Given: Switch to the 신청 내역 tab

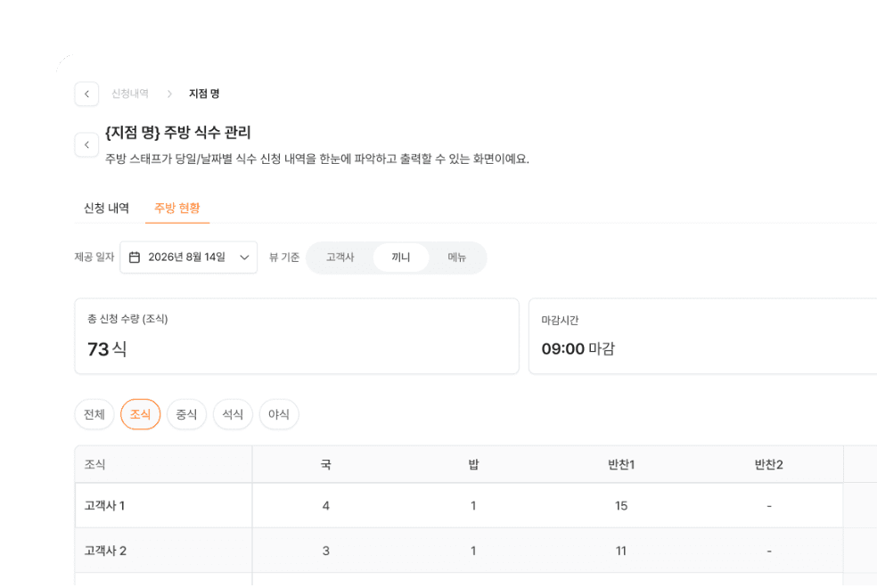Looking at the screenshot, I should 106,208.
